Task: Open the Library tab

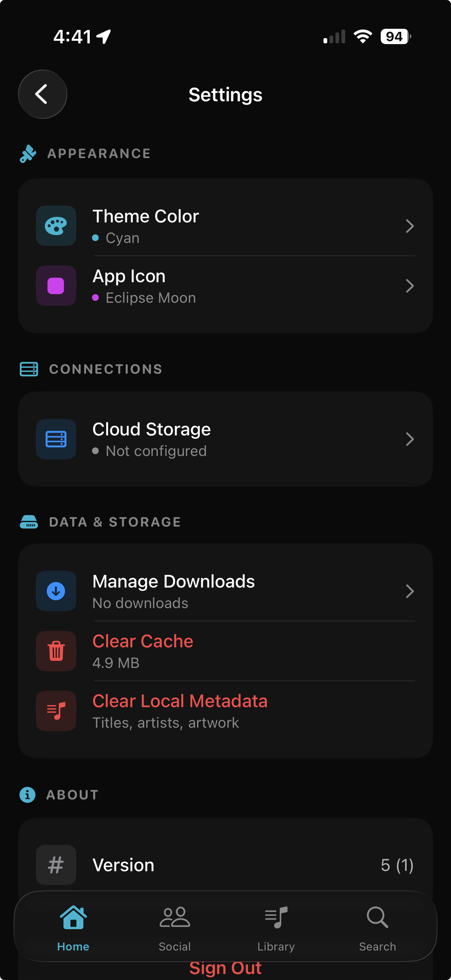Action: 276,927
